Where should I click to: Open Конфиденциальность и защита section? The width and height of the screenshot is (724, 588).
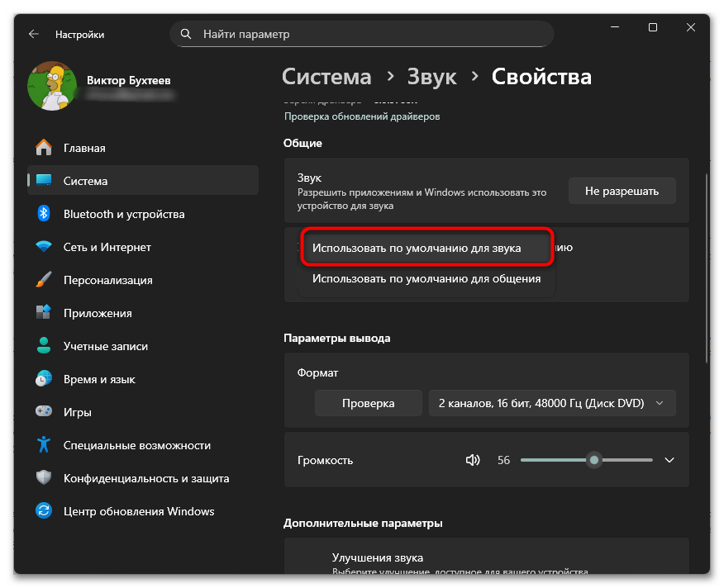tap(146, 478)
